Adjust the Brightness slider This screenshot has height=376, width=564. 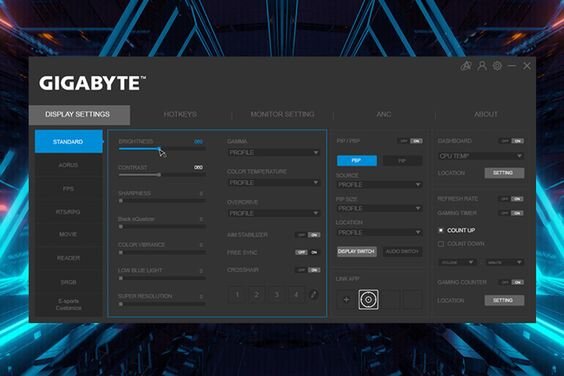tap(162, 149)
